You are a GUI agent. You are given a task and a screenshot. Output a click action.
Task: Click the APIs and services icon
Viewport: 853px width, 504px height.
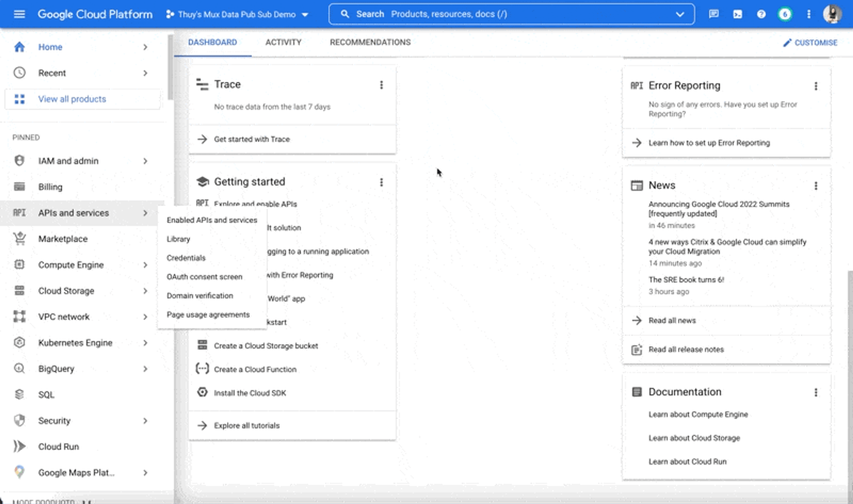pos(19,213)
